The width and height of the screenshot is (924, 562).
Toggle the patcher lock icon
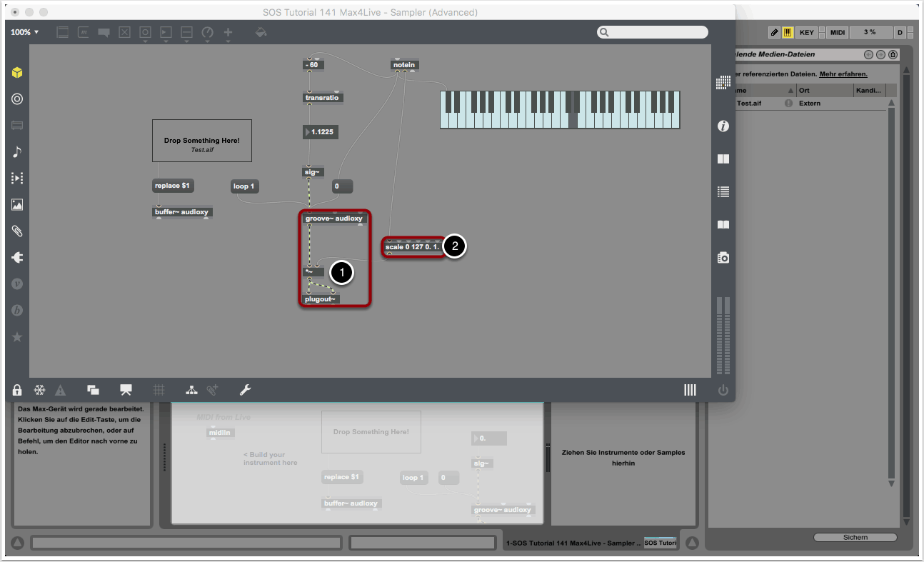tap(17, 390)
